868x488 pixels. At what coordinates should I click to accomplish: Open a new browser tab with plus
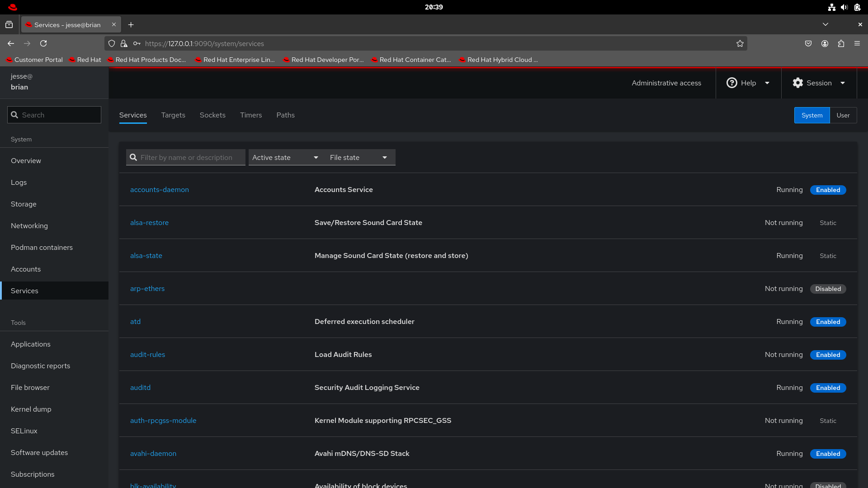(x=131, y=25)
